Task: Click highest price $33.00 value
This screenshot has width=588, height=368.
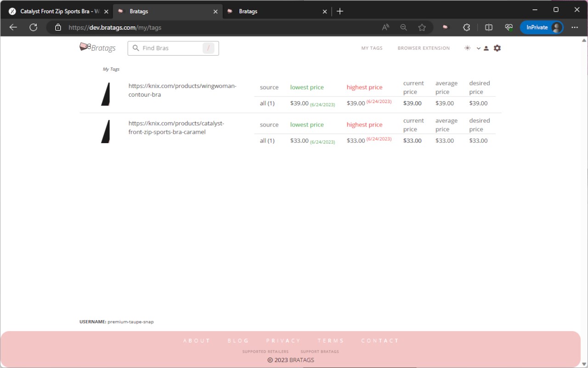Action: (x=356, y=140)
